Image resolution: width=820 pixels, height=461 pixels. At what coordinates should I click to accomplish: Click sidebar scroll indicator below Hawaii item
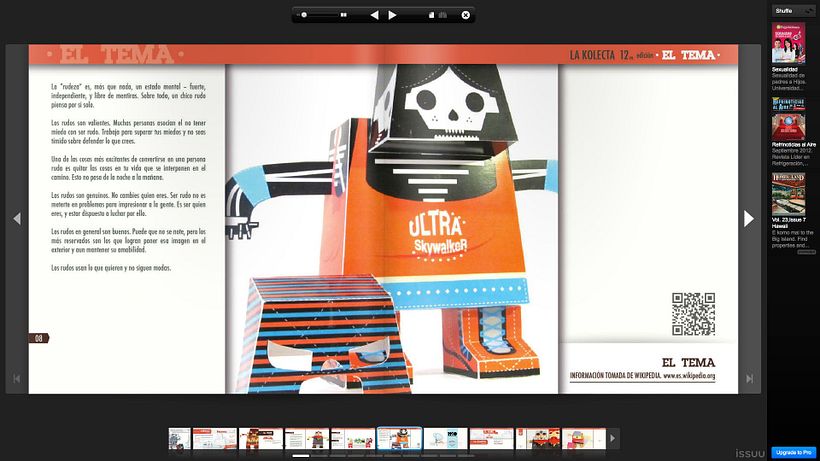click(806, 252)
